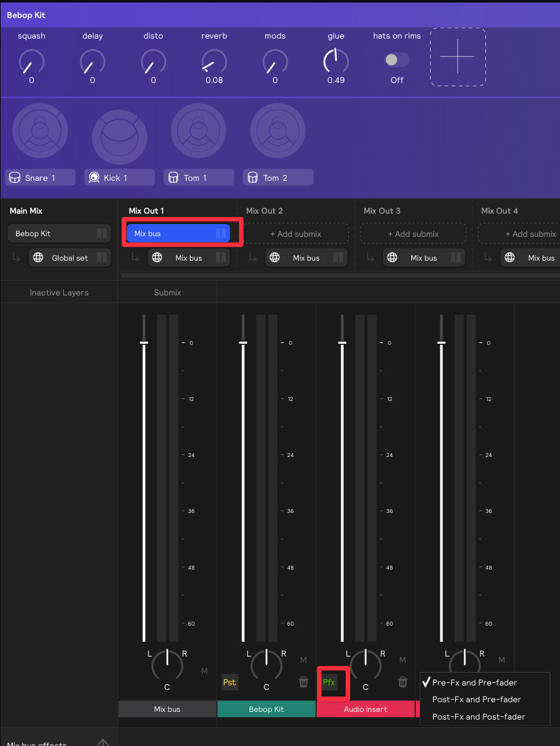Screen dimensions: 560x746
Task: Click the glue knob
Action: pyautogui.click(x=335, y=62)
